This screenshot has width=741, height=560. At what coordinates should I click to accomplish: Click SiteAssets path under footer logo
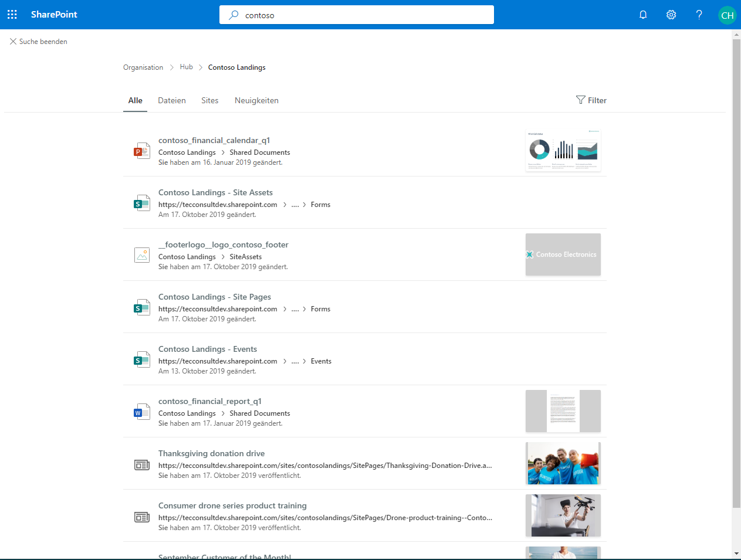tap(246, 257)
